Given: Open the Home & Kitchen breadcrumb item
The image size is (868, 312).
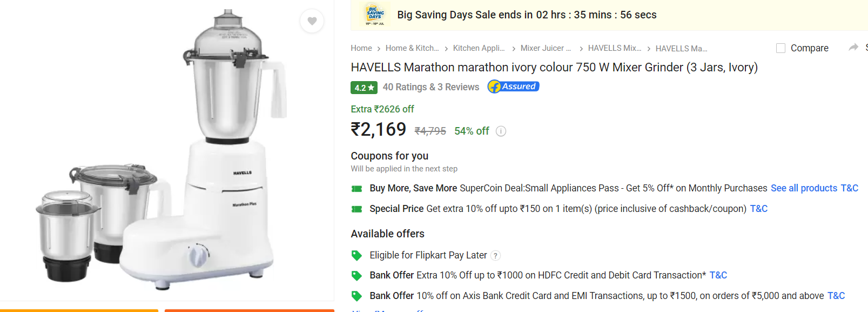Looking at the screenshot, I should coord(412,48).
